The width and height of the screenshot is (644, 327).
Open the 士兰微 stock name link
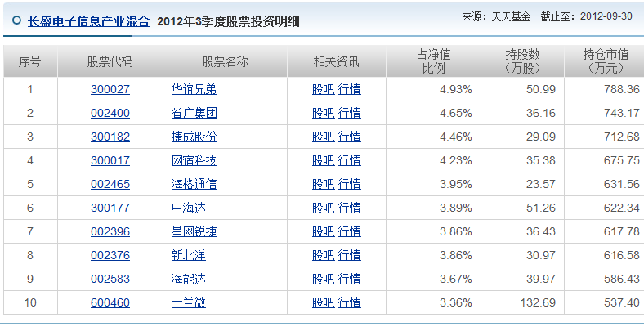189,302
